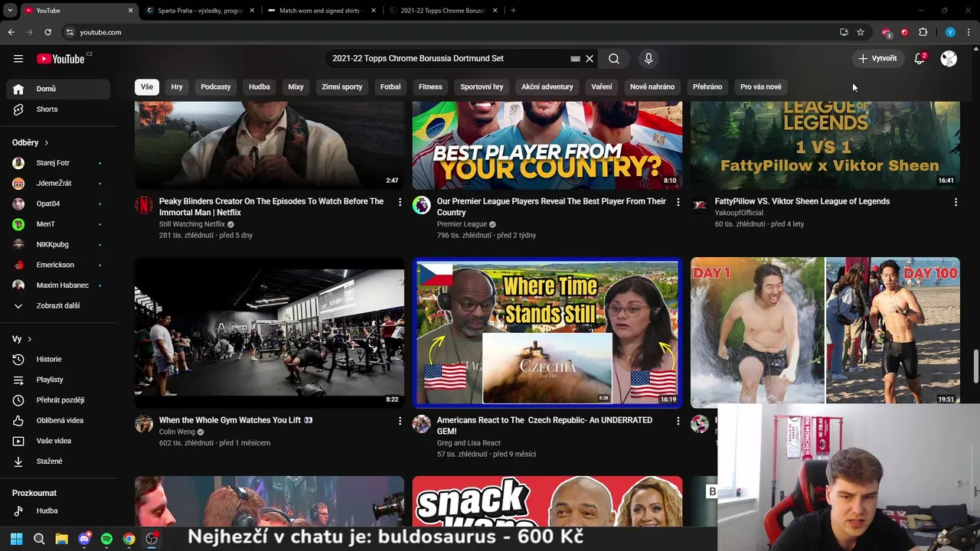Open the virtual keyboard icon in search
The image size is (980, 551).
(575, 58)
